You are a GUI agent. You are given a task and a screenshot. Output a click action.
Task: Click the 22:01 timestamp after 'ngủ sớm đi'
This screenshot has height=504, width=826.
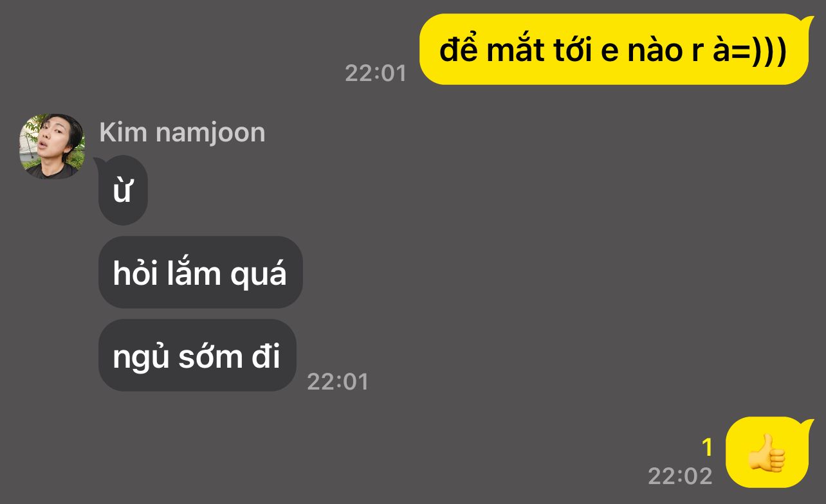pos(338,381)
